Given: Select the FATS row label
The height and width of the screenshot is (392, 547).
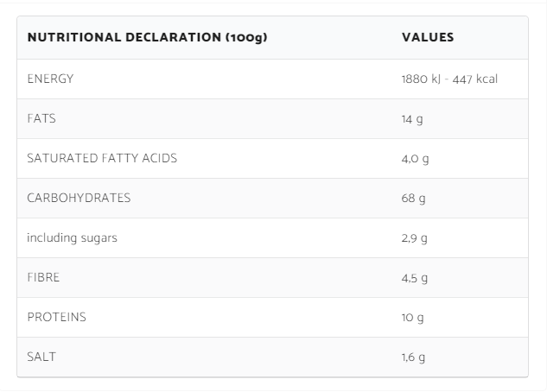Looking at the screenshot, I should (41, 118).
